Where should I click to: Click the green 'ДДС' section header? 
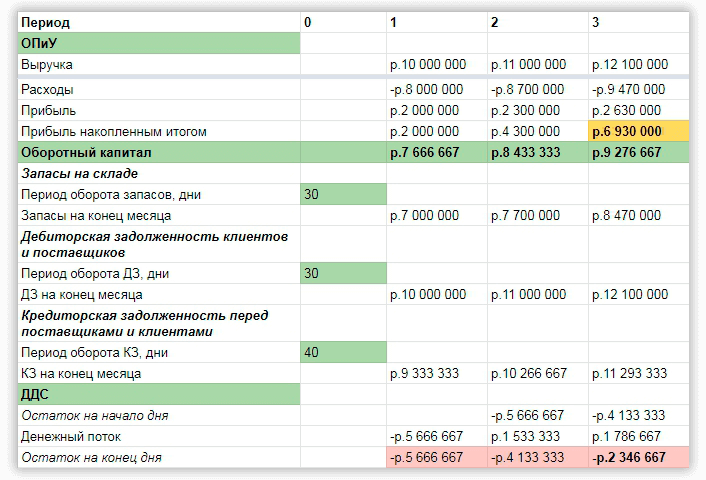point(158,394)
